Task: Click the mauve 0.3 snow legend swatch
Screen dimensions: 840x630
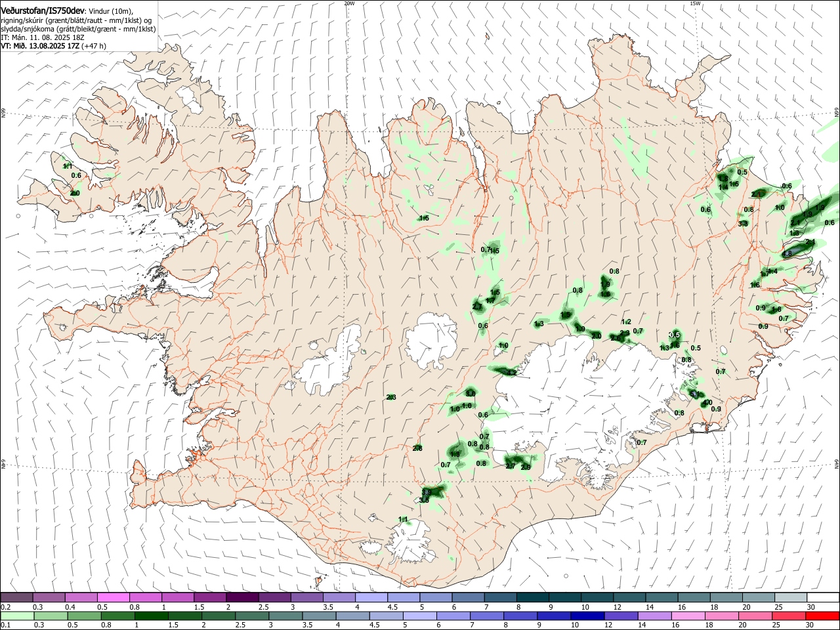Action: point(49,597)
